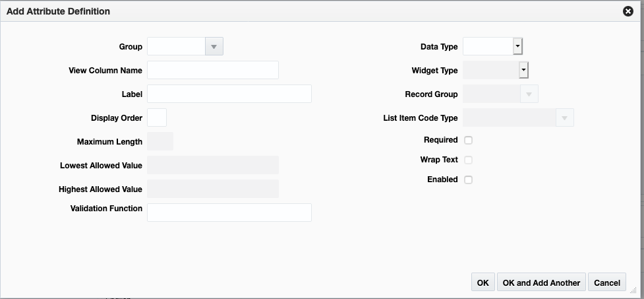This screenshot has width=644, height=299.
Task: Click the Maximum Length field
Action: click(160, 141)
